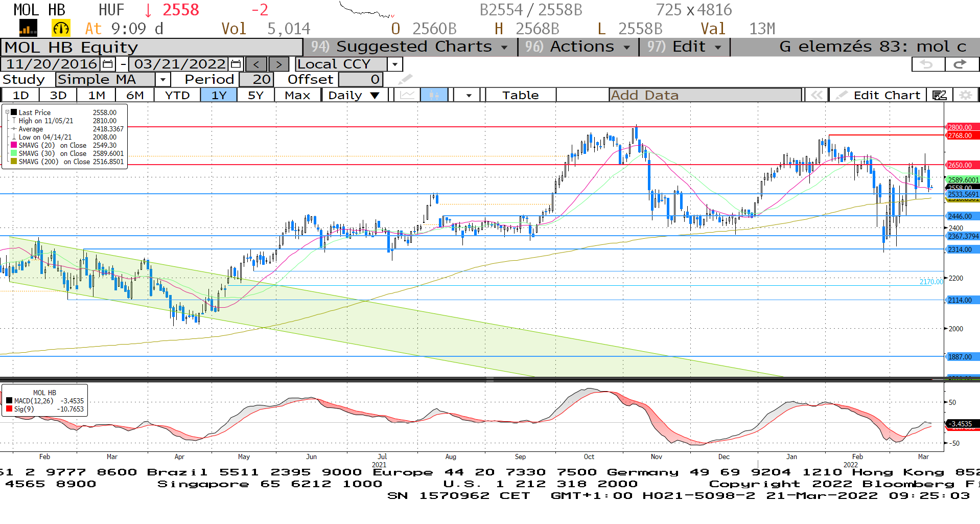The height and width of the screenshot is (524, 980).
Task: Open the Edit dropdown menu
Action: click(x=685, y=47)
